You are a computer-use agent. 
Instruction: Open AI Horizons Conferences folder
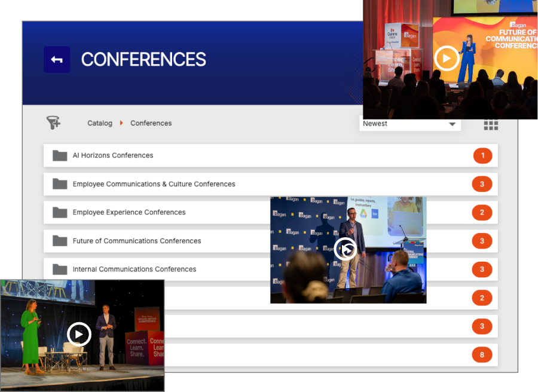click(113, 155)
